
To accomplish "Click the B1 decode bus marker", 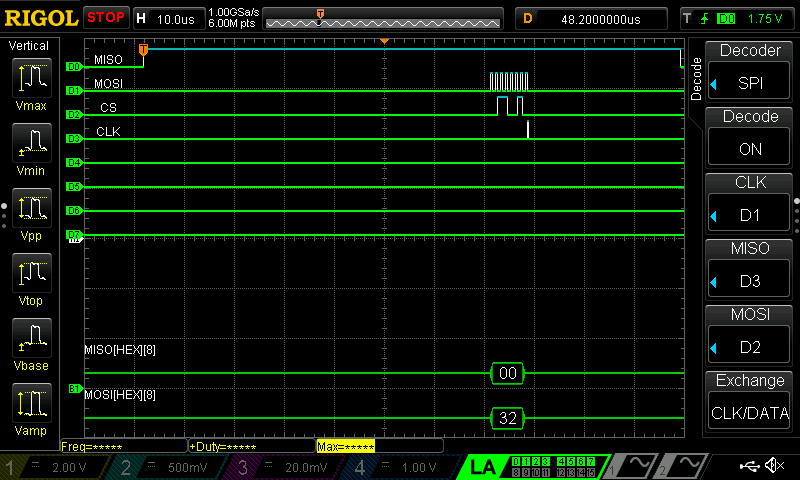I will click(x=74, y=389).
